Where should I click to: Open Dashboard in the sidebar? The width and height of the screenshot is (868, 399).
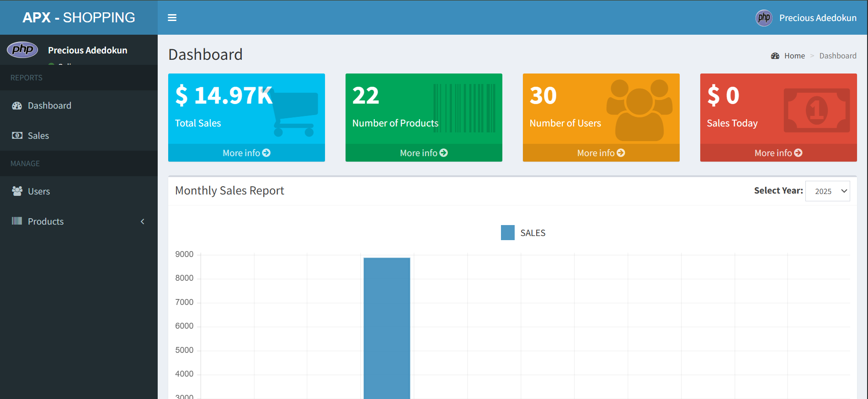49,105
